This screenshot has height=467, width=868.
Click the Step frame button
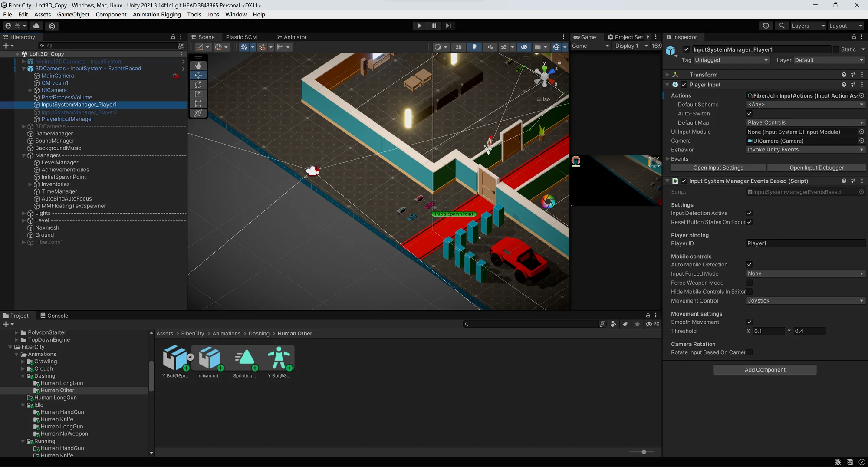click(448, 26)
